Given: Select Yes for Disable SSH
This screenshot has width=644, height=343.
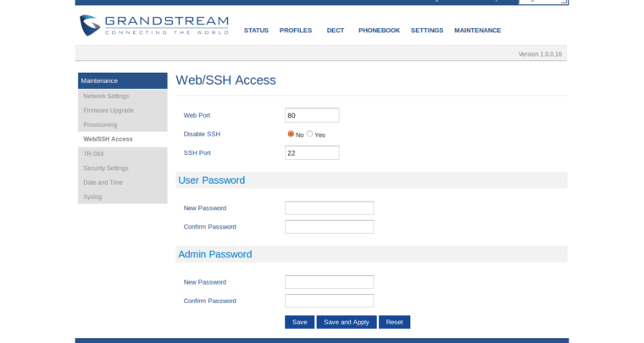Looking at the screenshot, I should tap(310, 134).
